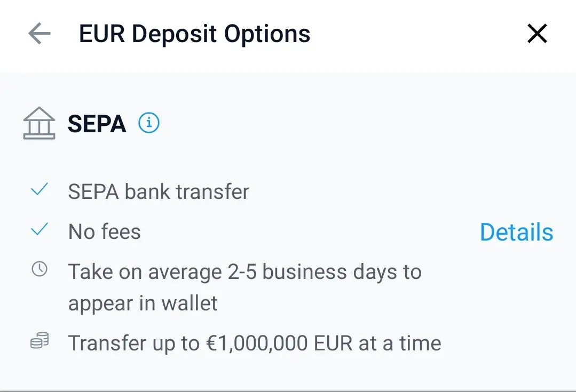Tap the SEPA bank transfer text

(159, 191)
